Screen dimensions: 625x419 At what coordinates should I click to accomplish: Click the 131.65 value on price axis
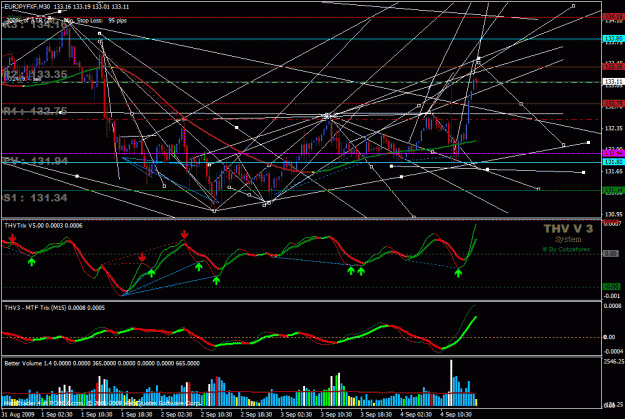point(614,171)
